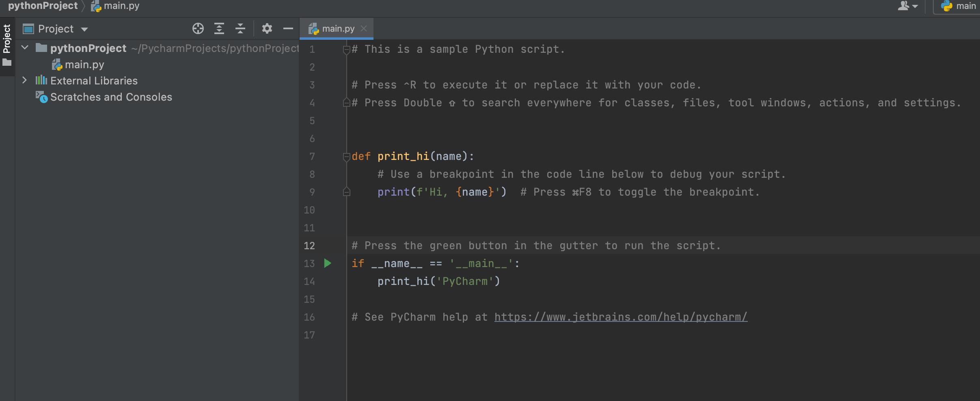The height and width of the screenshot is (401, 980).
Task: Expand all items in Project panel
Action: [219, 28]
